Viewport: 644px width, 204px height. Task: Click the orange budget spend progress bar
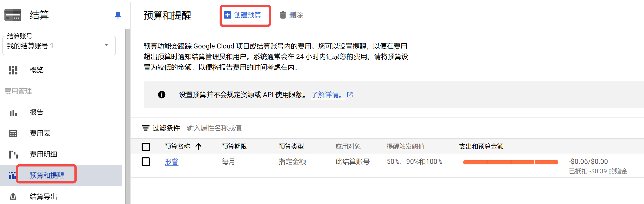tap(510, 162)
